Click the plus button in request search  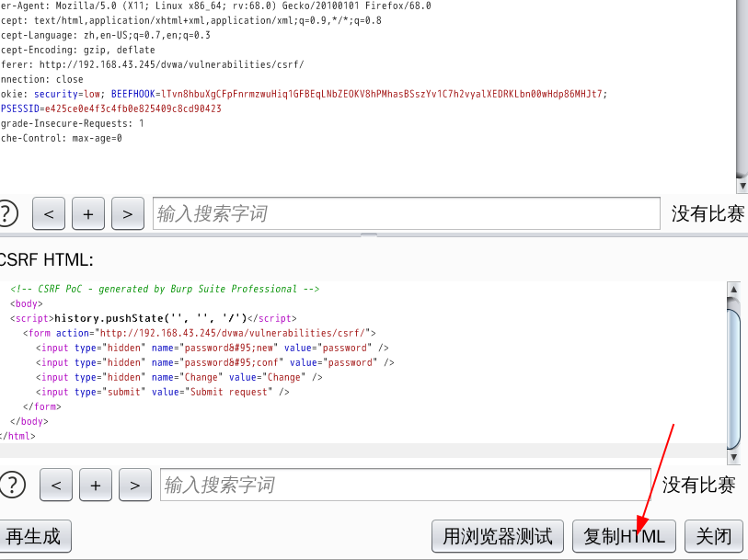[88, 213]
